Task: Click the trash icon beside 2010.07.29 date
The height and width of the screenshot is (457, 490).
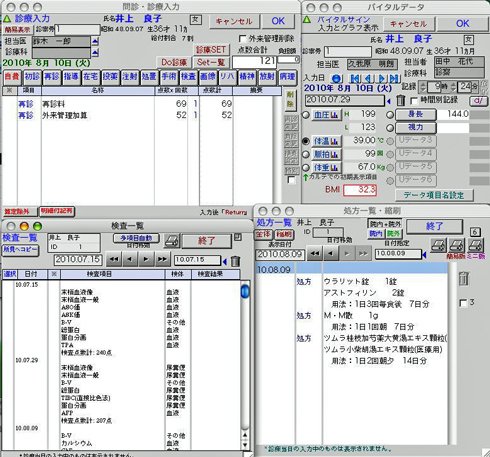Action: coord(400,100)
